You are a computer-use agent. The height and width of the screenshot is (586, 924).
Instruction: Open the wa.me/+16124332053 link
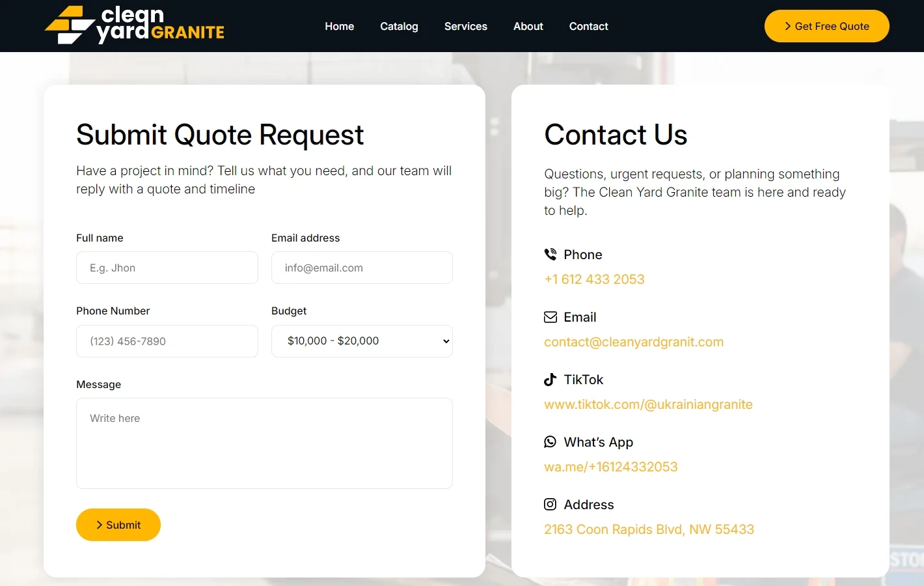click(611, 467)
